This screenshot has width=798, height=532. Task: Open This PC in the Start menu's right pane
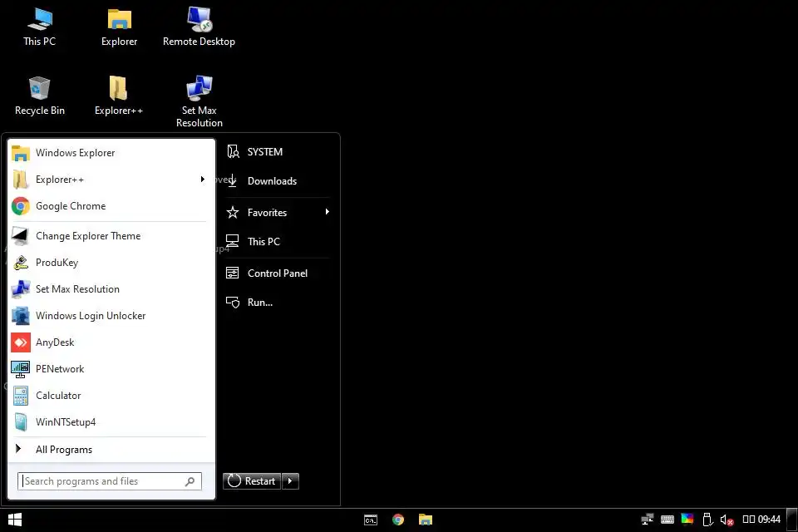(x=278, y=241)
